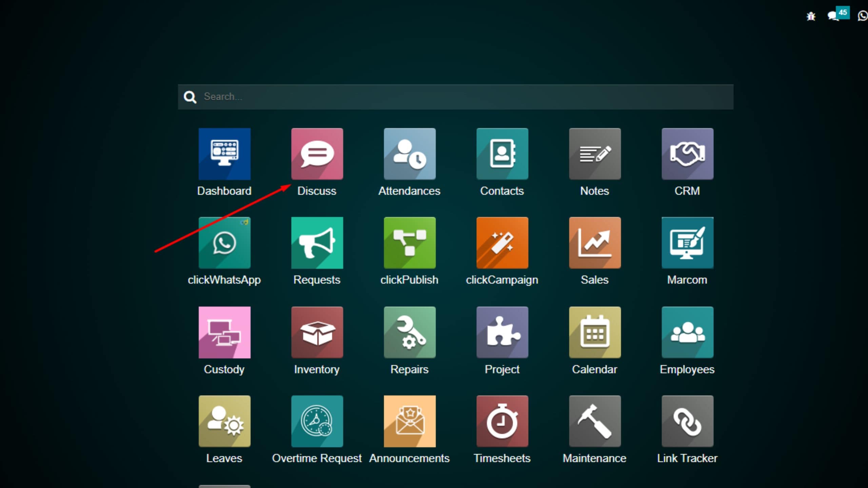Click the WhatsApp icon in top bar
Image resolution: width=868 pixels, height=488 pixels.
[863, 16]
